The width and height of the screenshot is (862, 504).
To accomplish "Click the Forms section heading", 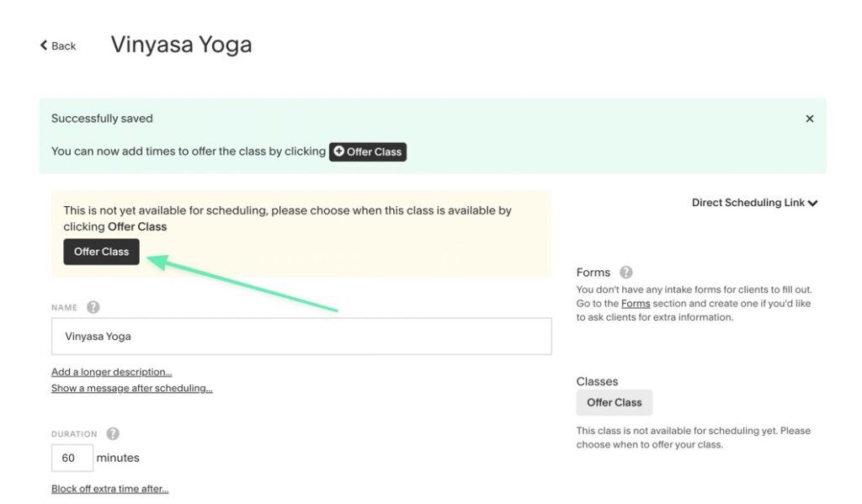I will click(592, 272).
